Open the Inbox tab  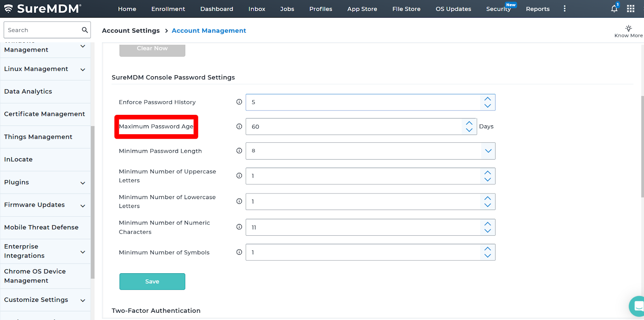point(257,9)
